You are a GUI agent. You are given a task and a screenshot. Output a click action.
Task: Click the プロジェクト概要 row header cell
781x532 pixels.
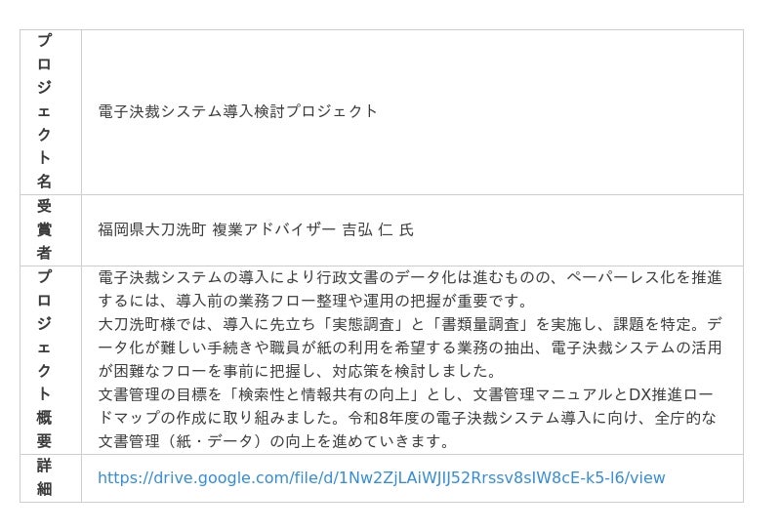(x=45, y=359)
